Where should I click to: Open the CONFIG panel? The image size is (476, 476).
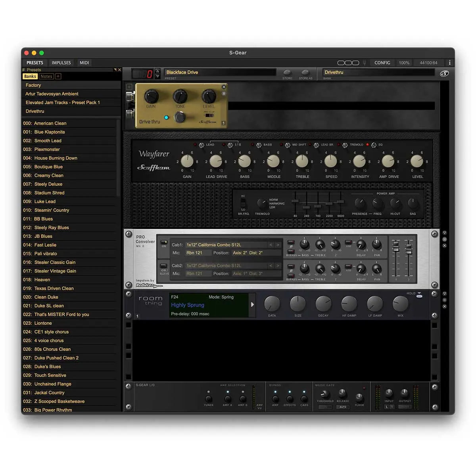point(382,62)
